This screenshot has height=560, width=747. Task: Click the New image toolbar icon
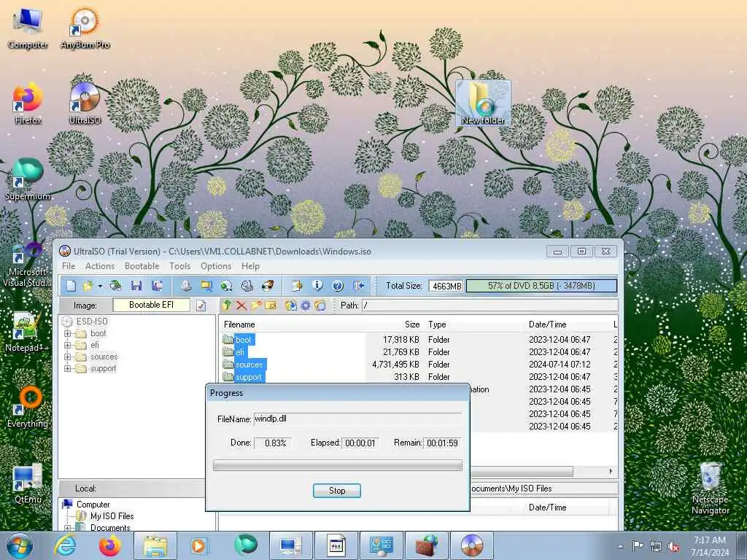click(x=71, y=286)
